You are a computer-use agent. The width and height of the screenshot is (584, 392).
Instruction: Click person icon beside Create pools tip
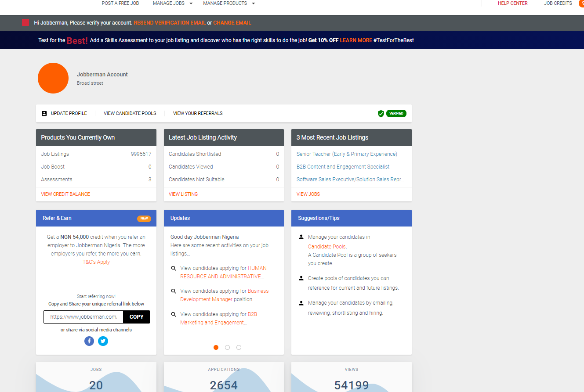pyautogui.click(x=301, y=278)
